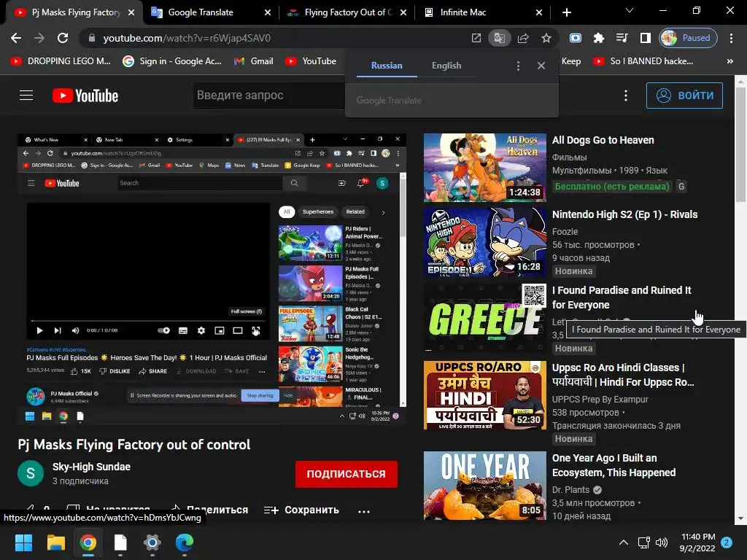
Task: Open the YouTube bookmark
Action: coord(311,61)
